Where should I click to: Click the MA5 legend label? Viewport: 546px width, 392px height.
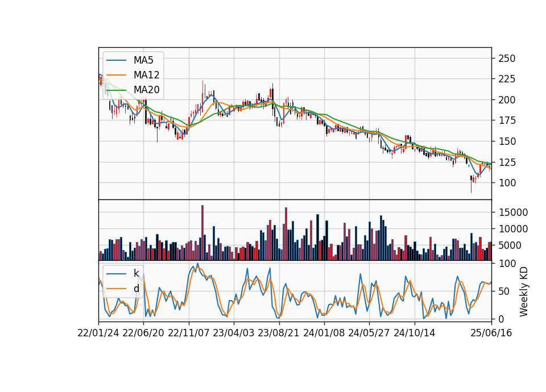(143, 60)
